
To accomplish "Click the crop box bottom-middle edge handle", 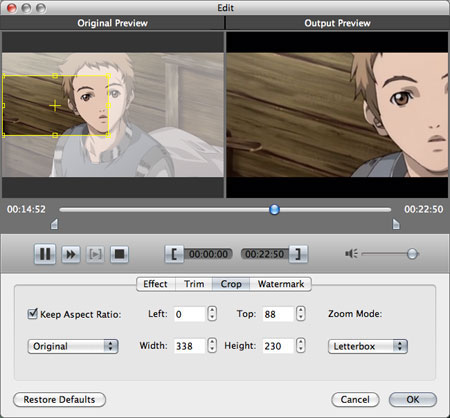I will [x=55, y=135].
